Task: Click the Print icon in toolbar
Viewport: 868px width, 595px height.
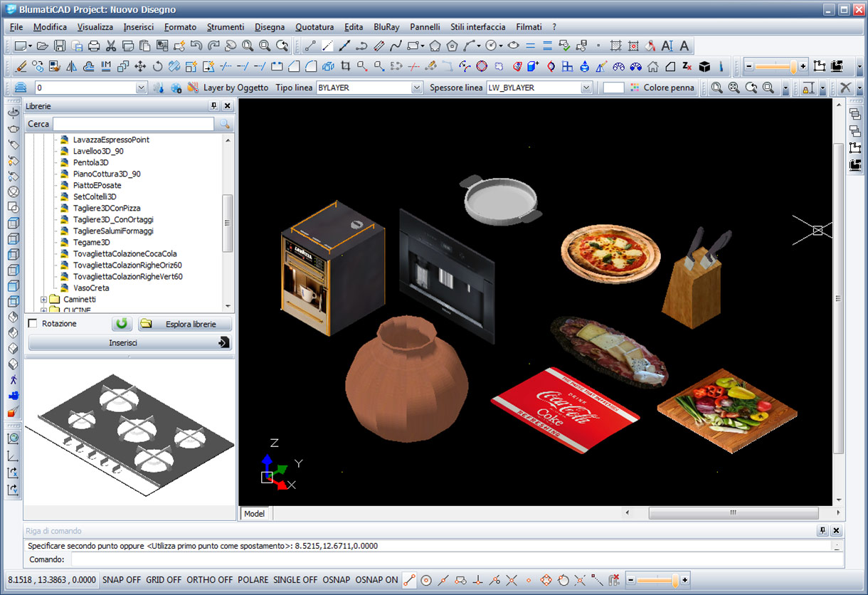Action: point(94,46)
